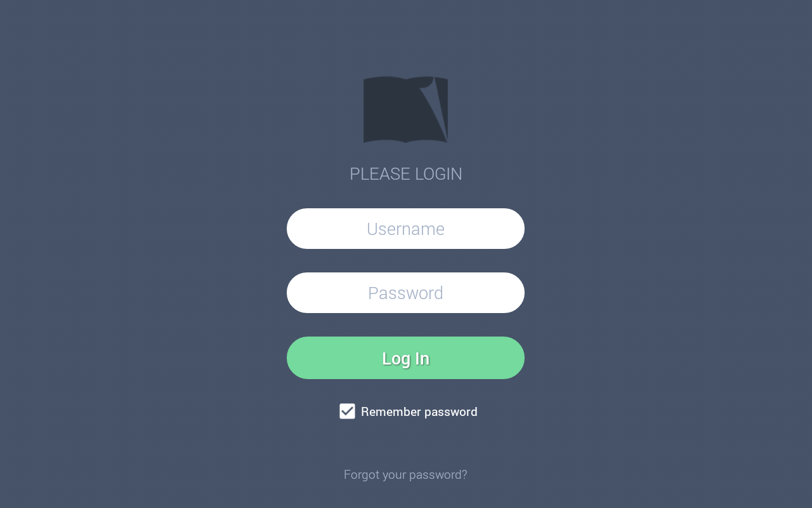The image size is (812, 508).
Task: Toggle the Remember password checkbox
Action: (x=347, y=411)
